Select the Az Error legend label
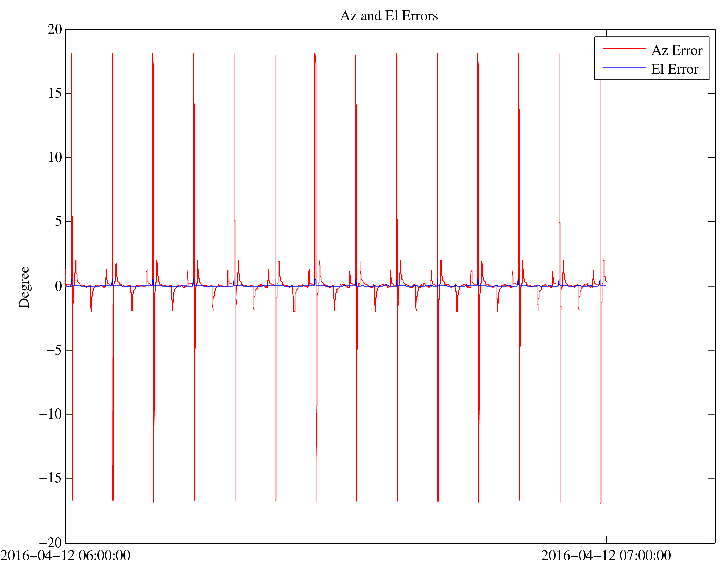Viewport: 725px width, 588px height. (x=676, y=51)
